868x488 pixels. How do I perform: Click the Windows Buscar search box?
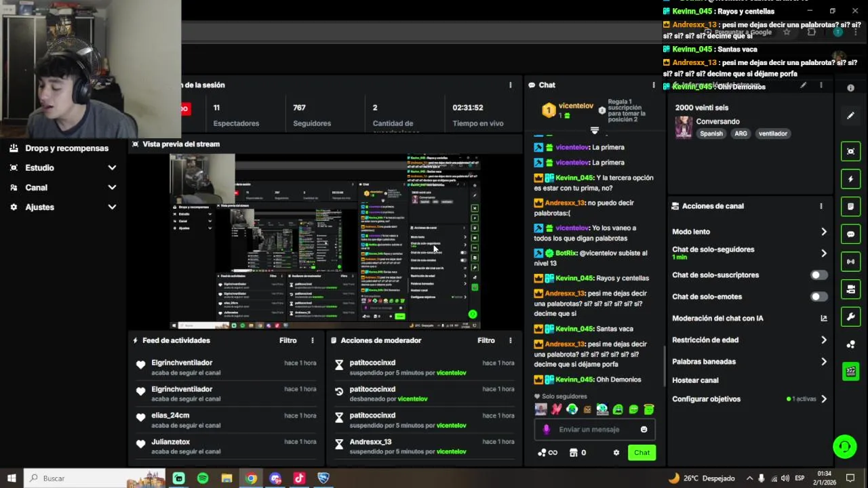coord(95,479)
